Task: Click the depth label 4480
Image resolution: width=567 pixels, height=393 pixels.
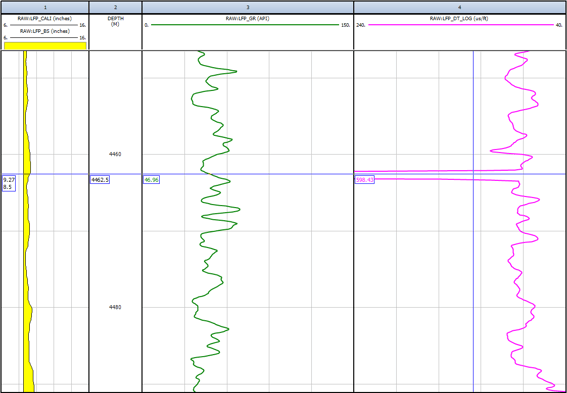Action: click(x=115, y=307)
